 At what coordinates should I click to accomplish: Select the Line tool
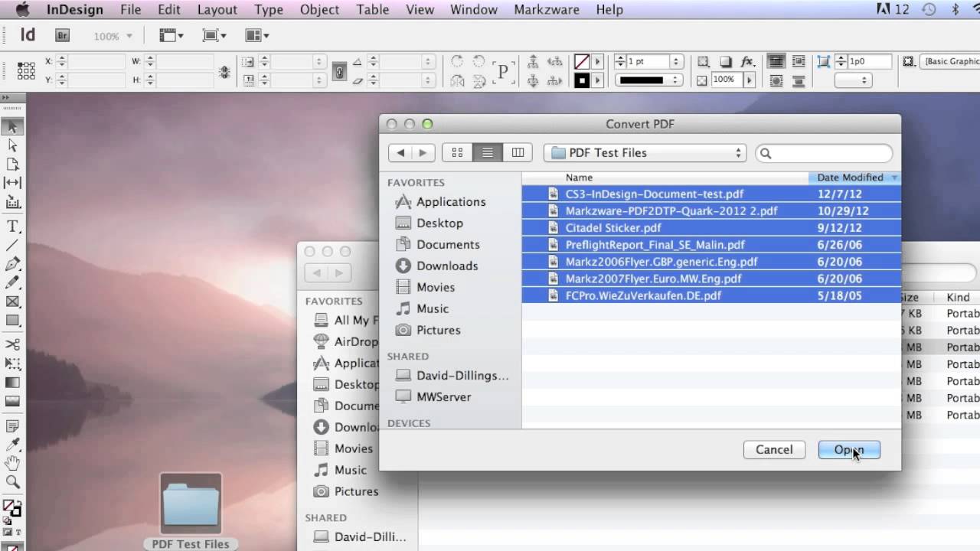click(12, 245)
